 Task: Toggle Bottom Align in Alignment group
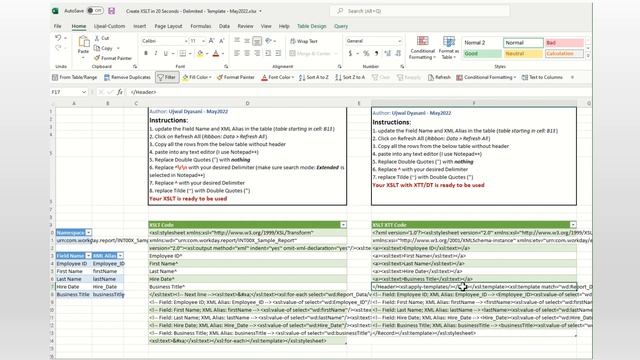pos(257,41)
